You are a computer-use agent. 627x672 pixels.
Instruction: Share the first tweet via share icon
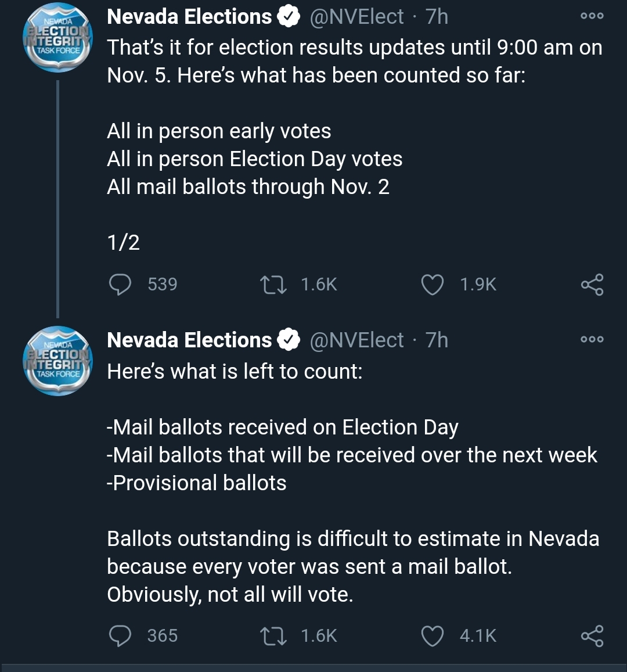(592, 285)
